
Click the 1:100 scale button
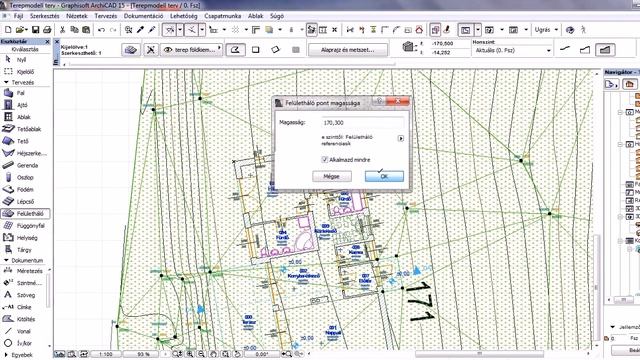[106, 354]
